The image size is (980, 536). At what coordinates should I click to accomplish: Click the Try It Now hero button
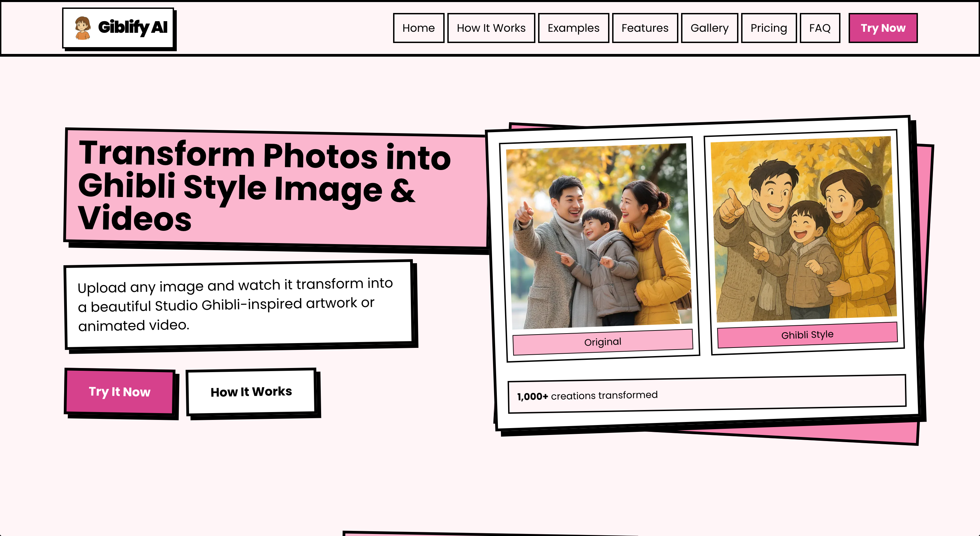pyautogui.click(x=119, y=392)
